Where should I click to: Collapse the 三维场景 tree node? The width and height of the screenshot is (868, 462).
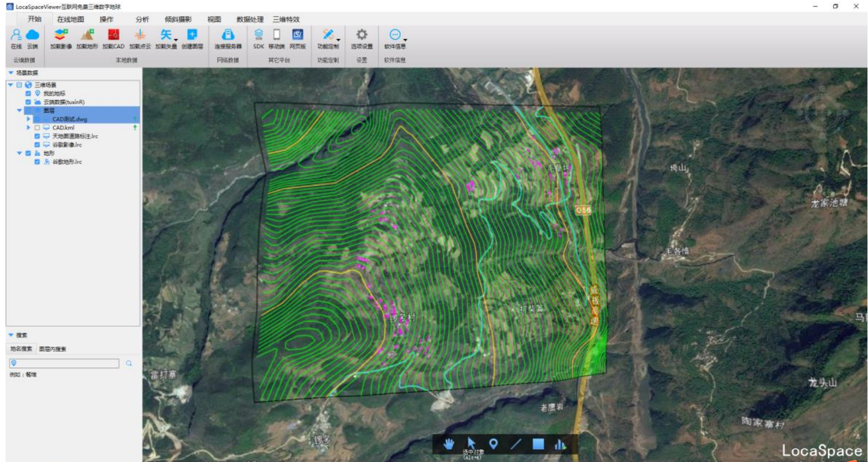click(11, 85)
